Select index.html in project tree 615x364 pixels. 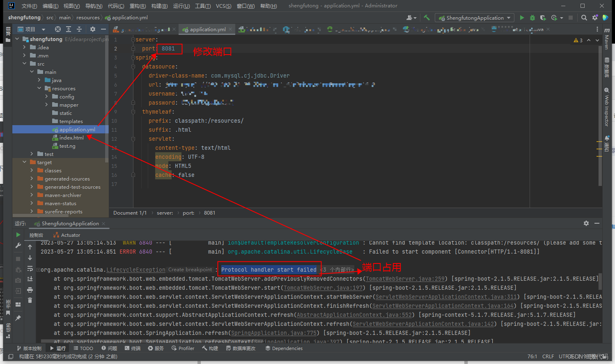71,137
